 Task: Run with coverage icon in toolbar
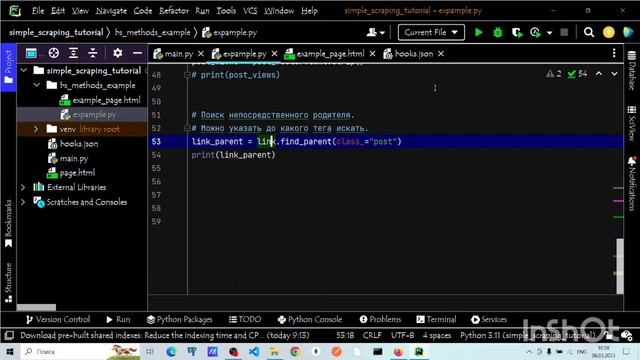pyautogui.click(x=517, y=32)
